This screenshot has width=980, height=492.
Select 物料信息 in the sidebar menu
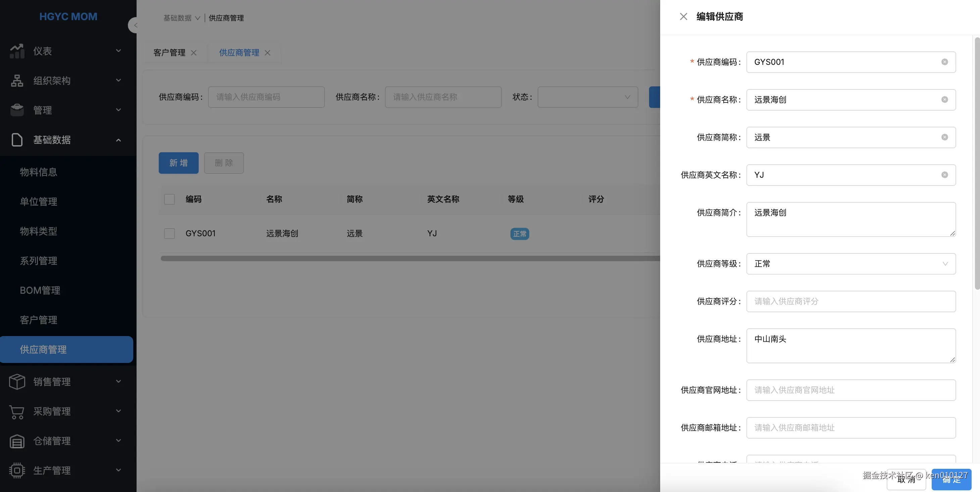pyautogui.click(x=38, y=172)
